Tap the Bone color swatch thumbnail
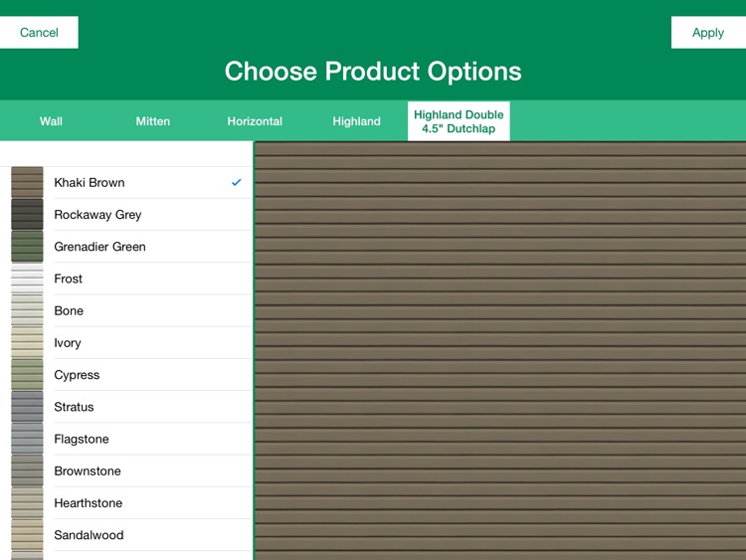The image size is (746, 560). 27,310
